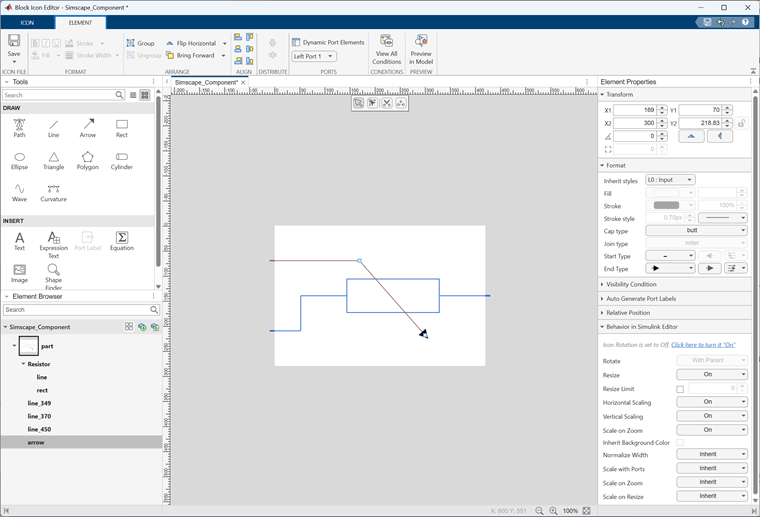
Task: Select the Cylinder drawing tool
Action: pyautogui.click(x=122, y=160)
